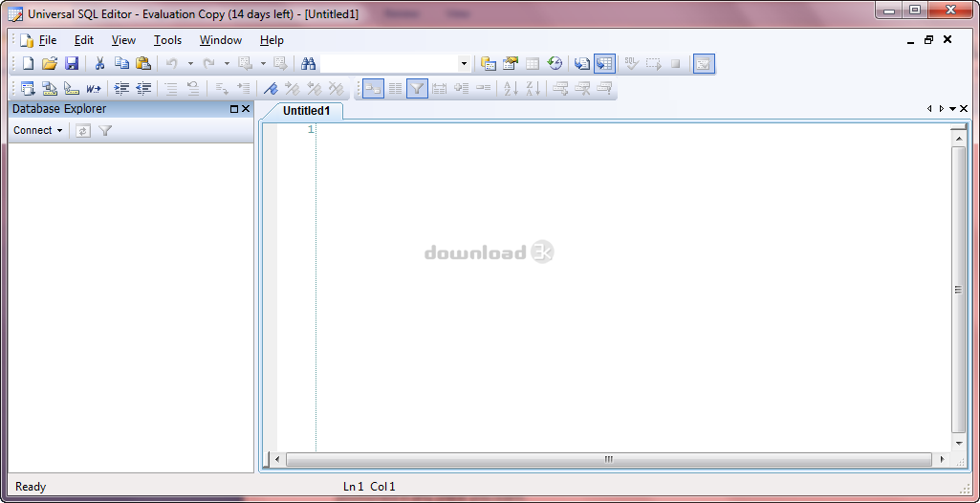Click the SQL checkmark parse icon
Screen dimensions: 980x503
tap(632, 63)
